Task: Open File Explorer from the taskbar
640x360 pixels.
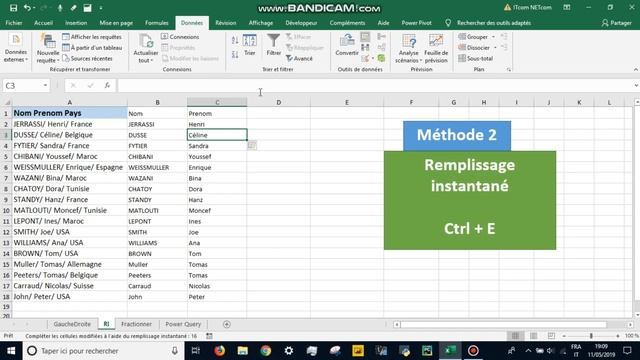Action: point(242,351)
